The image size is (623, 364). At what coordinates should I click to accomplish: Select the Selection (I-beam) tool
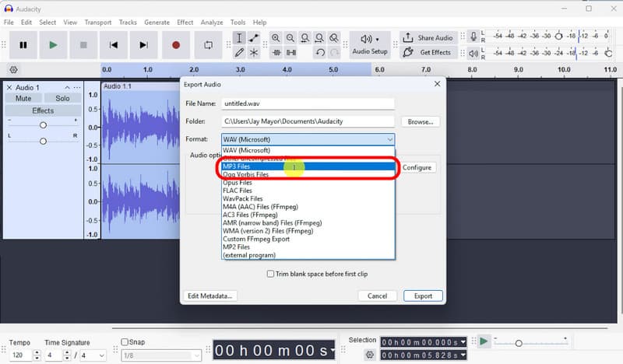[239, 38]
